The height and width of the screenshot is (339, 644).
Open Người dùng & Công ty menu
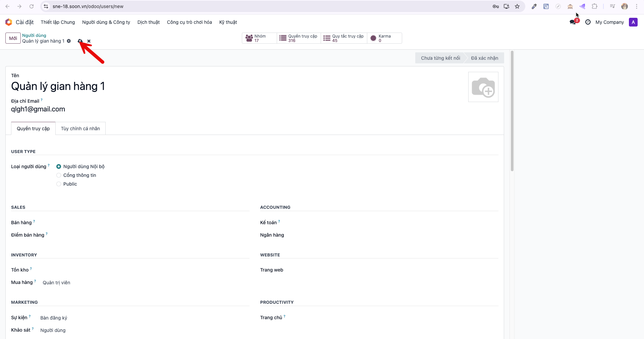tap(106, 22)
